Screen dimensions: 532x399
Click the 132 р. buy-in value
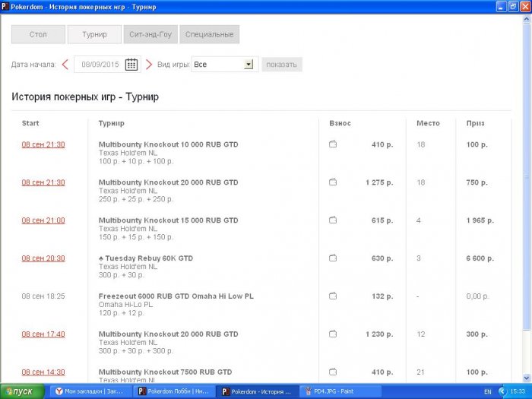coord(382,296)
